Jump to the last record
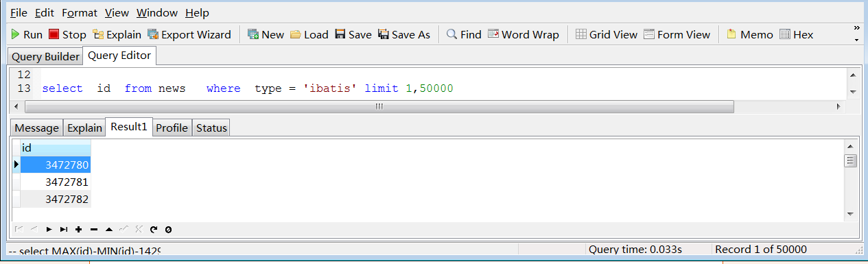Image resolution: width=868 pixels, height=264 pixels. coord(64,229)
